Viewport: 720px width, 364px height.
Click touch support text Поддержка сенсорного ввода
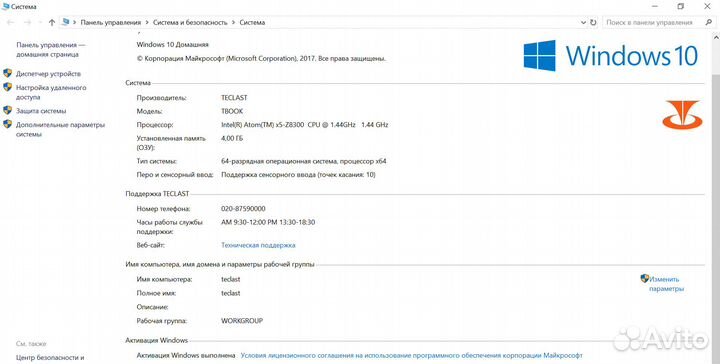[x=298, y=174]
